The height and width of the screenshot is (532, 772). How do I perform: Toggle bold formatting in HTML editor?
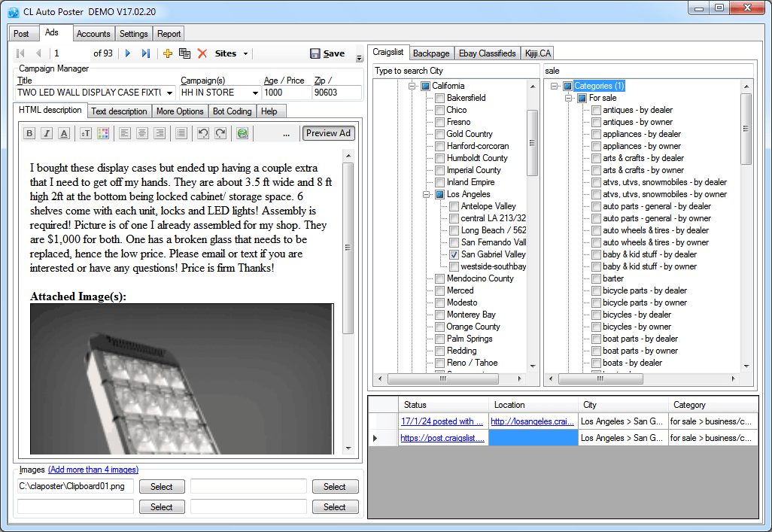29,133
